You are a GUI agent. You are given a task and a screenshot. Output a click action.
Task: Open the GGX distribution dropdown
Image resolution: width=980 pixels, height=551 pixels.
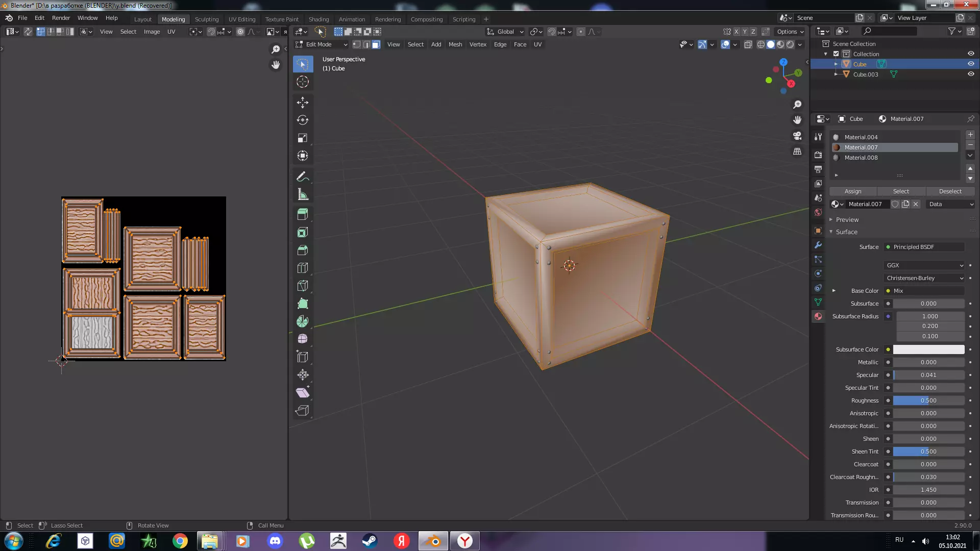(x=924, y=265)
